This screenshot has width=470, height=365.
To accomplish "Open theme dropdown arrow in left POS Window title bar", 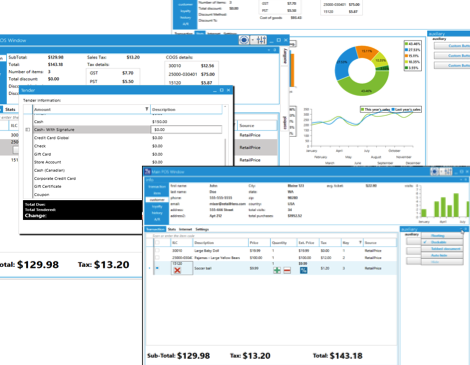I will (x=253, y=40).
